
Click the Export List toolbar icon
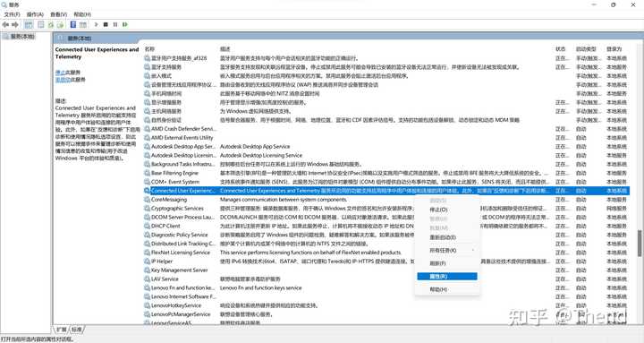61,25
